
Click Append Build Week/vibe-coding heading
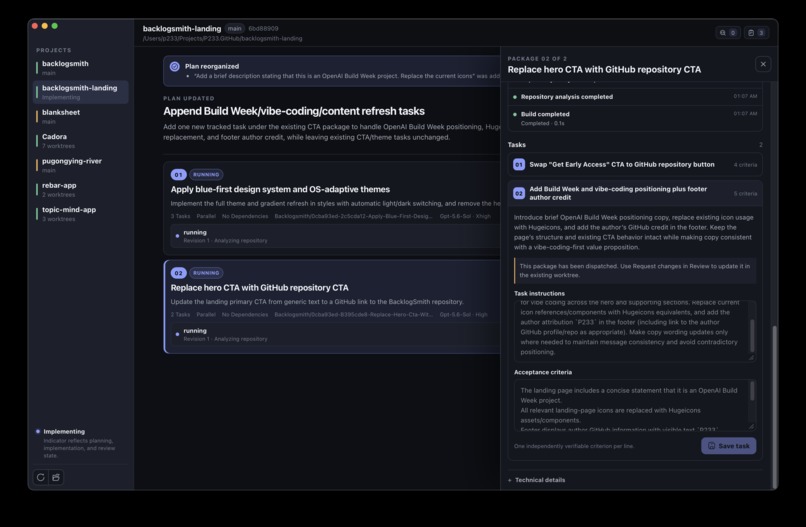coord(294,111)
